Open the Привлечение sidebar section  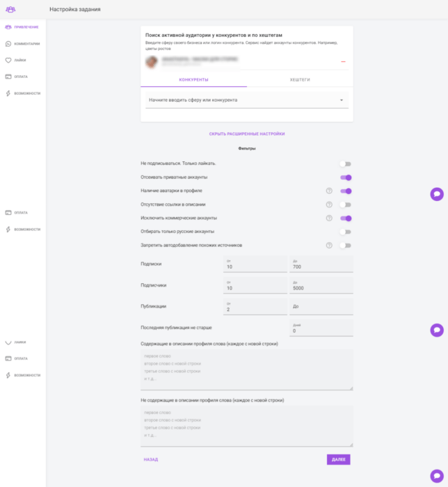tap(22, 27)
